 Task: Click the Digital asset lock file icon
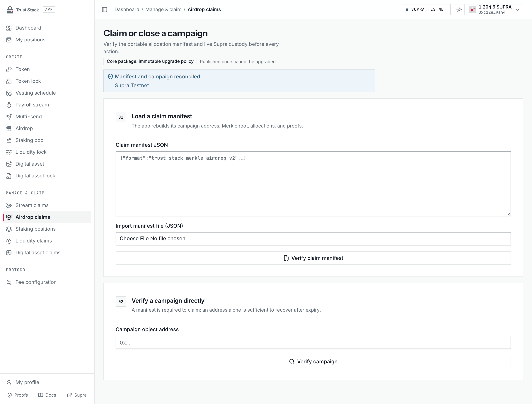[x=9, y=176]
